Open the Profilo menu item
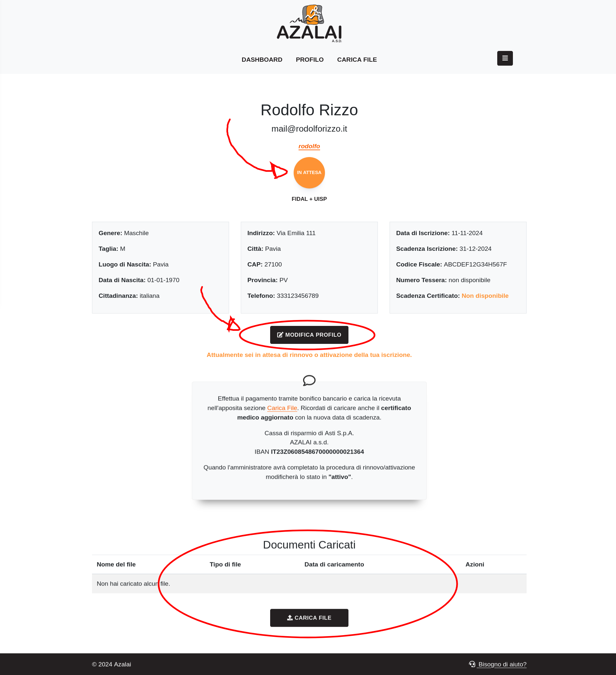Viewport: 616px width, 675px height. pyautogui.click(x=310, y=60)
